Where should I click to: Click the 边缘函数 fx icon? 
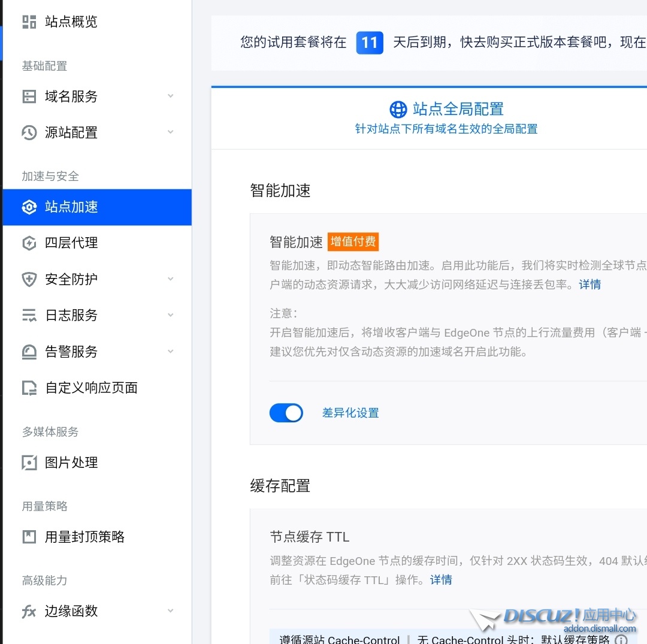[29, 612]
